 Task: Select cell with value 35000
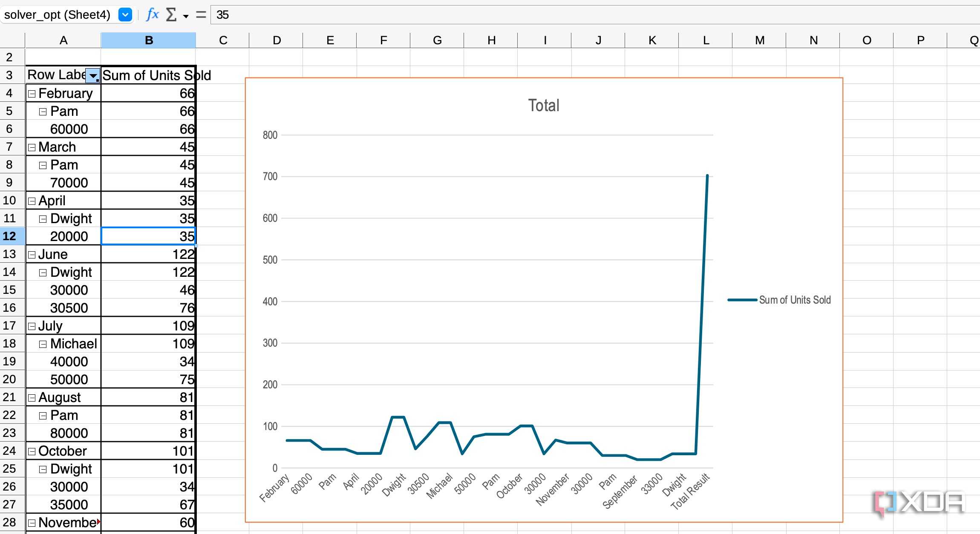(63, 505)
